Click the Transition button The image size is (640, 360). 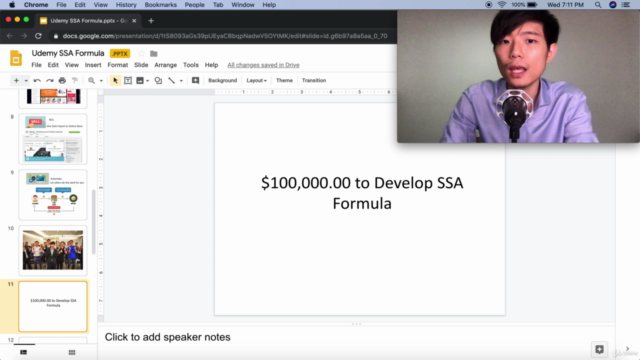[x=314, y=80]
